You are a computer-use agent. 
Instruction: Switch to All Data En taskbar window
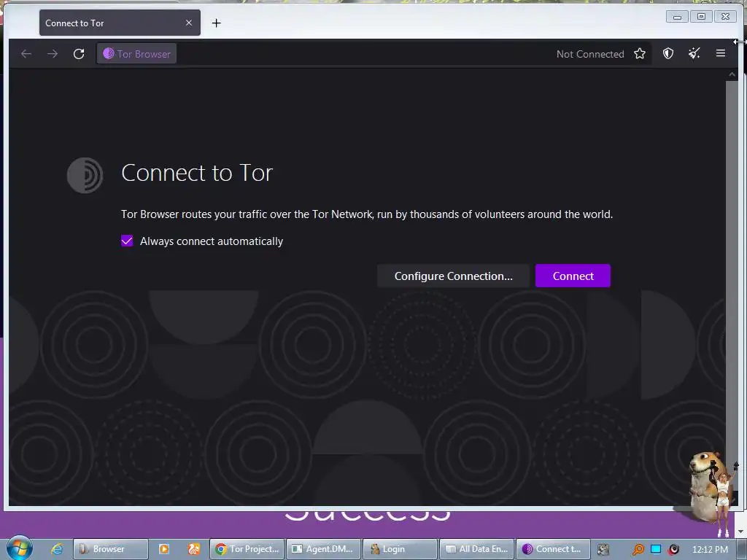(x=476, y=549)
